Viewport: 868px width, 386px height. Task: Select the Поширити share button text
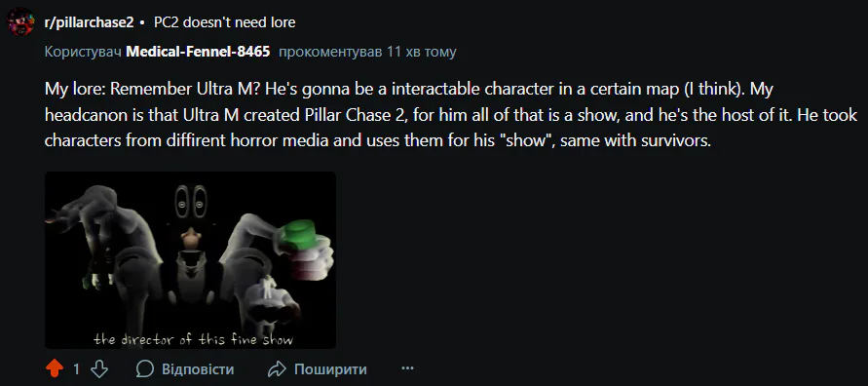pos(330,369)
